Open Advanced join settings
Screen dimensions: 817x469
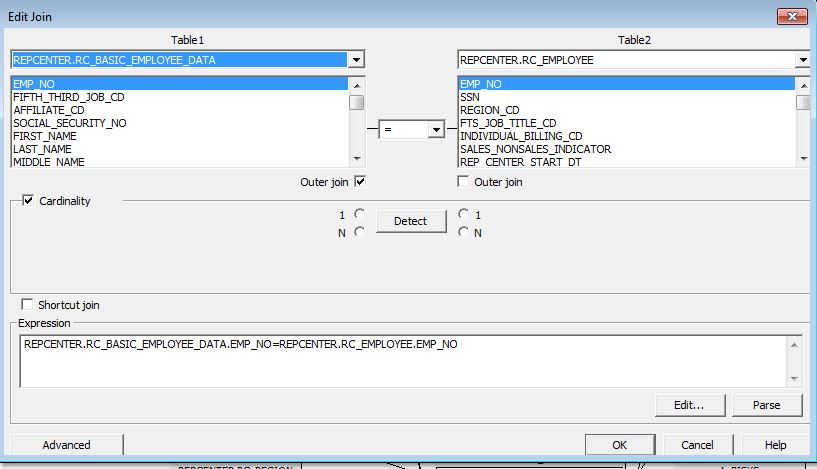67,445
